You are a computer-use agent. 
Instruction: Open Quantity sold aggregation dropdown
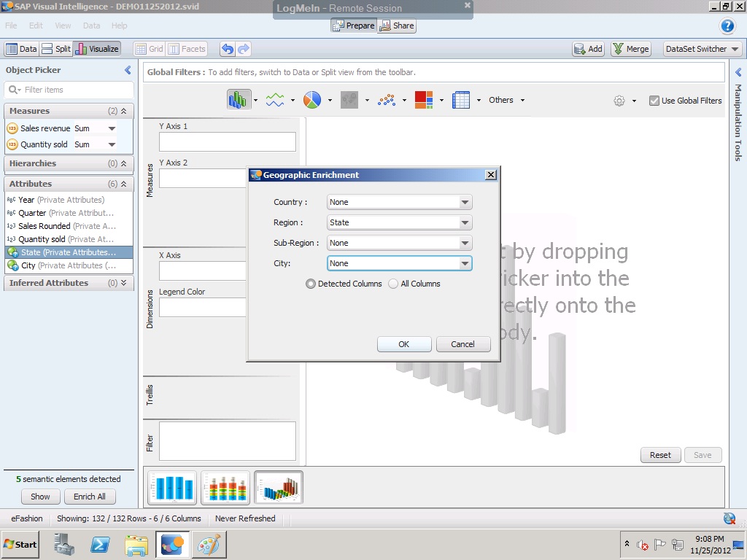coord(112,145)
